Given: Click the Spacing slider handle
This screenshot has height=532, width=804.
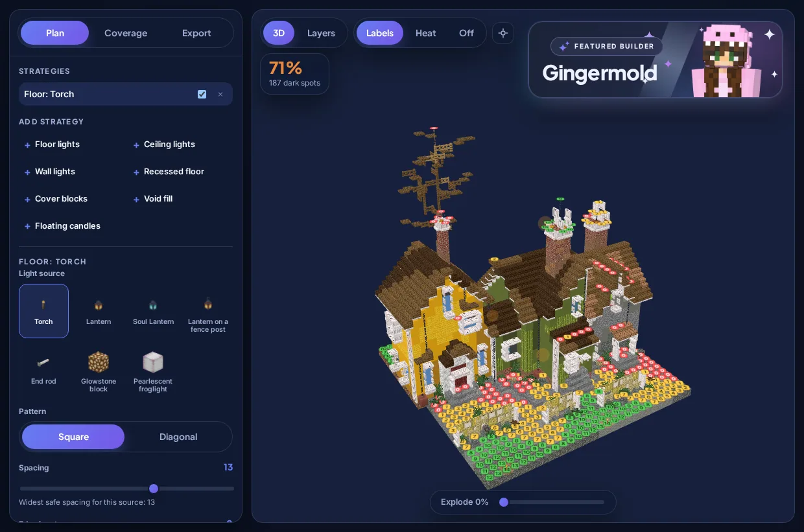Looking at the screenshot, I should click(x=154, y=489).
